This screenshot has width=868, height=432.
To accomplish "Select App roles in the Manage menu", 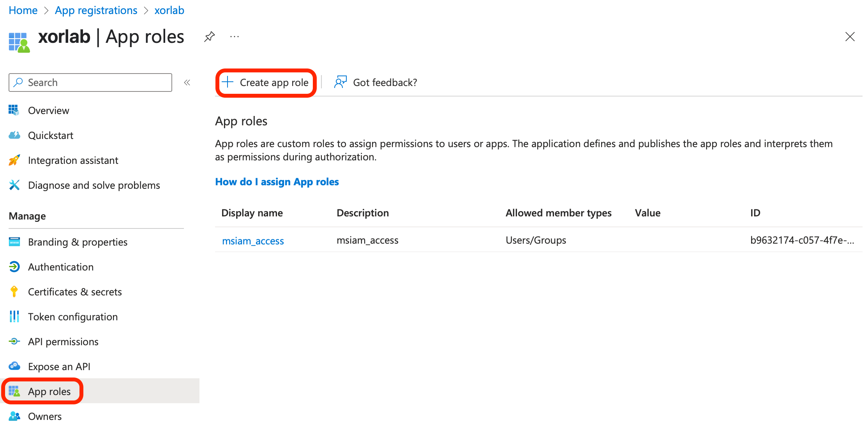I will [49, 392].
